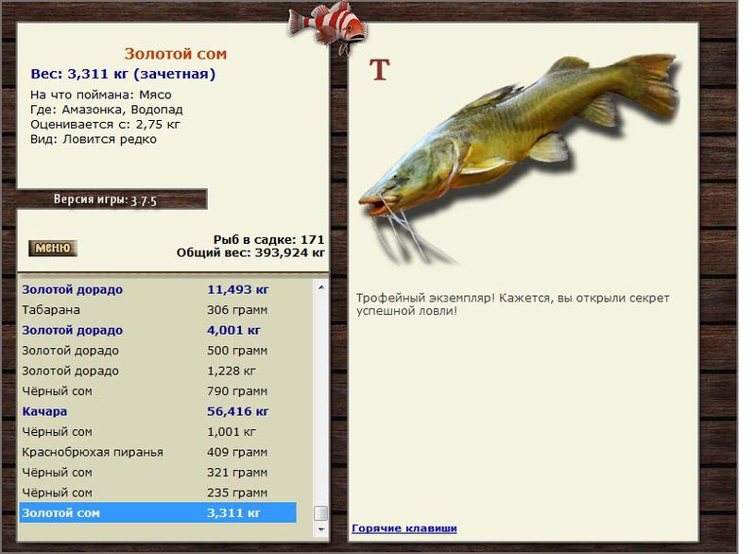Viewport: 756px width, 554px height.
Task: Select the Качара 56,416 кг row
Action: click(x=158, y=411)
